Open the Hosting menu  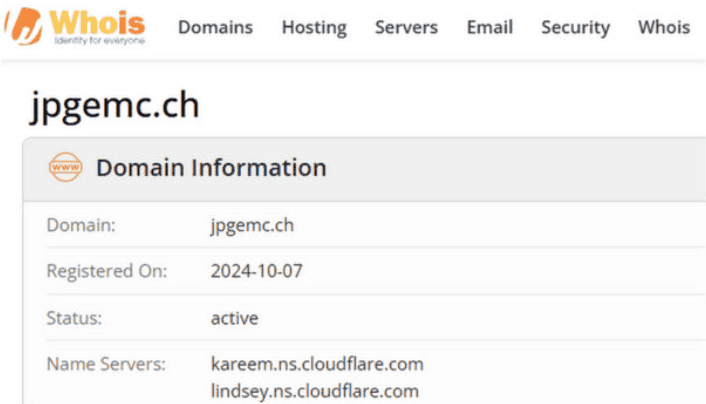pos(314,27)
